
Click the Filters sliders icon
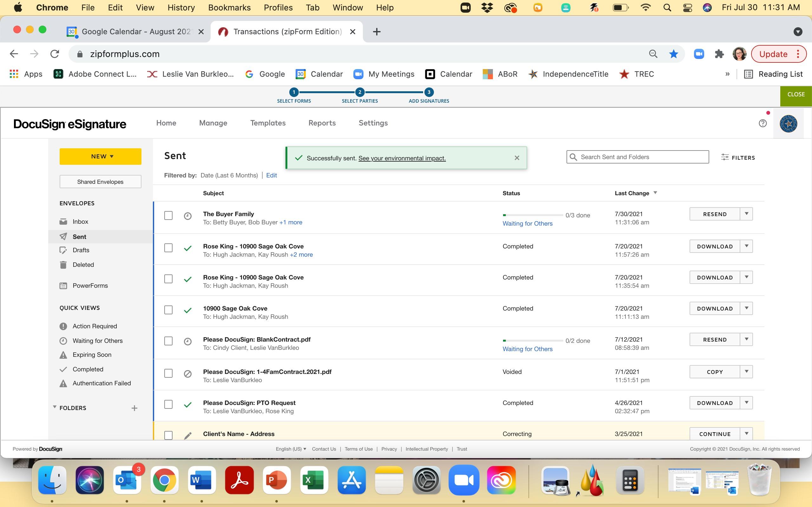[x=725, y=157]
